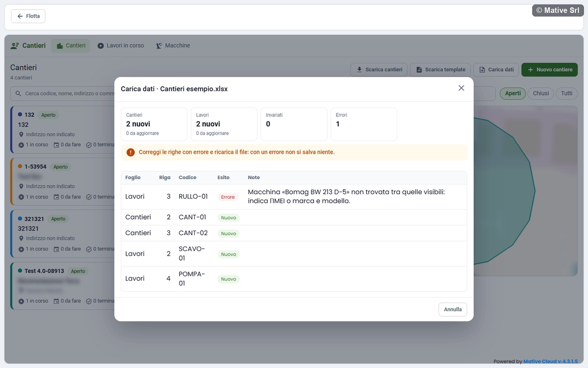
Task: Click the Esito column header
Action: [223, 177]
